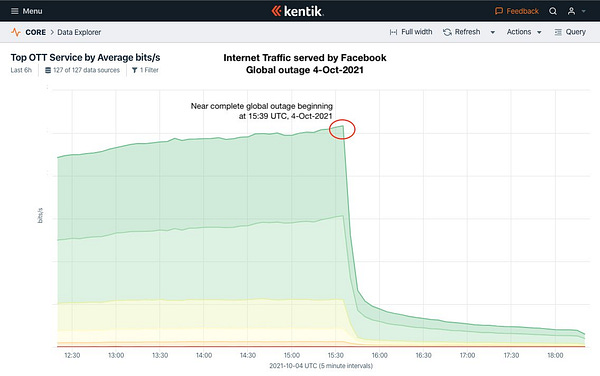Open the search magnifier icon
The image size is (600, 376).
click(x=553, y=11)
